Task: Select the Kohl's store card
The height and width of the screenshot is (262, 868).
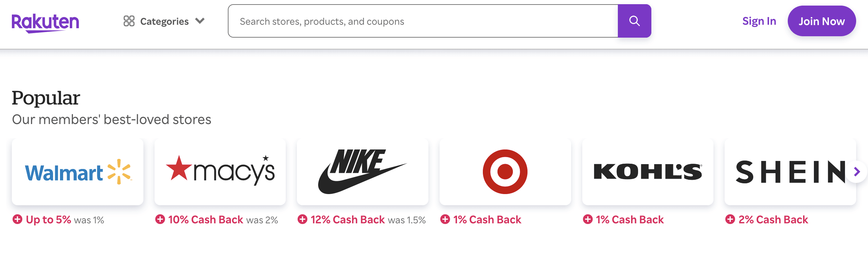Action: coord(648,172)
